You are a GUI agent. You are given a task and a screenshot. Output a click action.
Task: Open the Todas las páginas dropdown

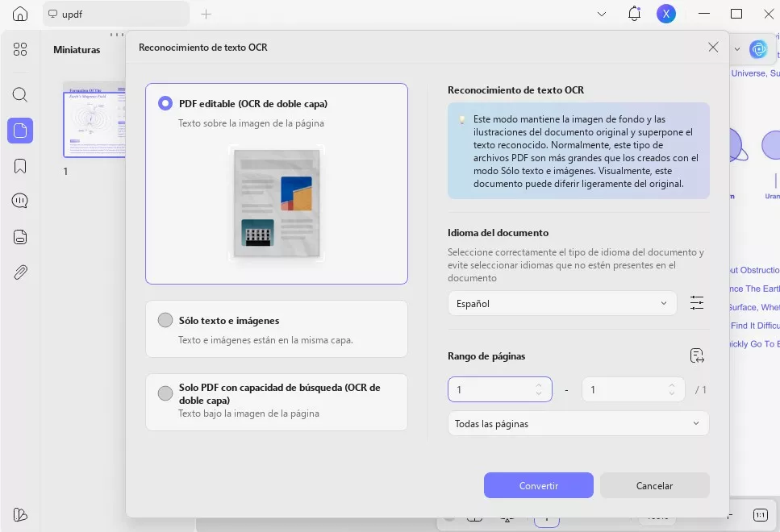pos(578,424)
